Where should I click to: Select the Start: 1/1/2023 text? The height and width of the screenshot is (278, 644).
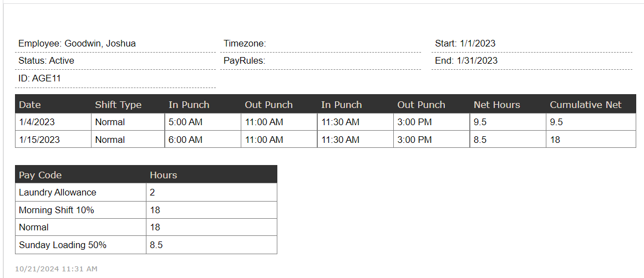point(465,43)
